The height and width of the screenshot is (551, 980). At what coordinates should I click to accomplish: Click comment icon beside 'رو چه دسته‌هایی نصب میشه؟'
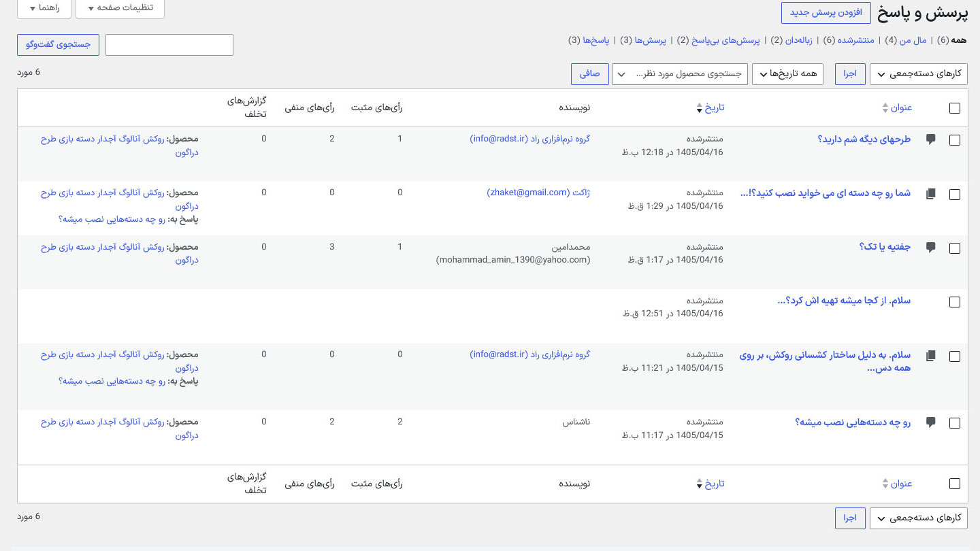pos(931,422)
